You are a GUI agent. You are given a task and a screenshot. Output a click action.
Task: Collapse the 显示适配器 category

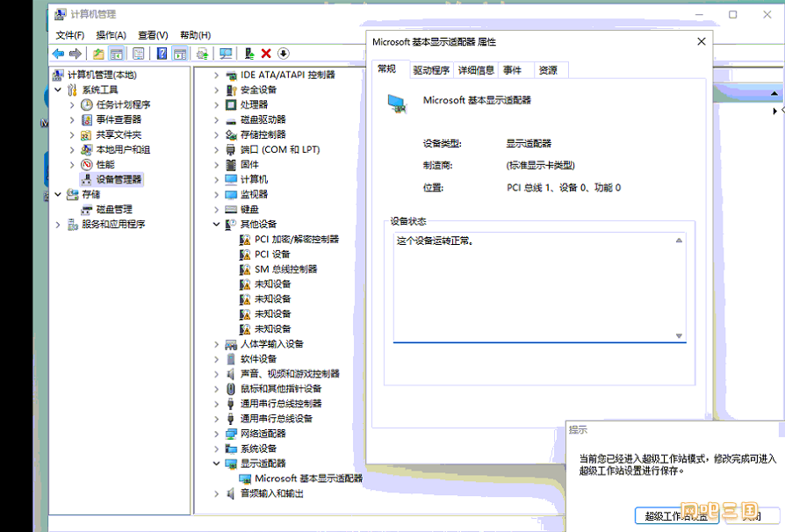coord(216,464)
